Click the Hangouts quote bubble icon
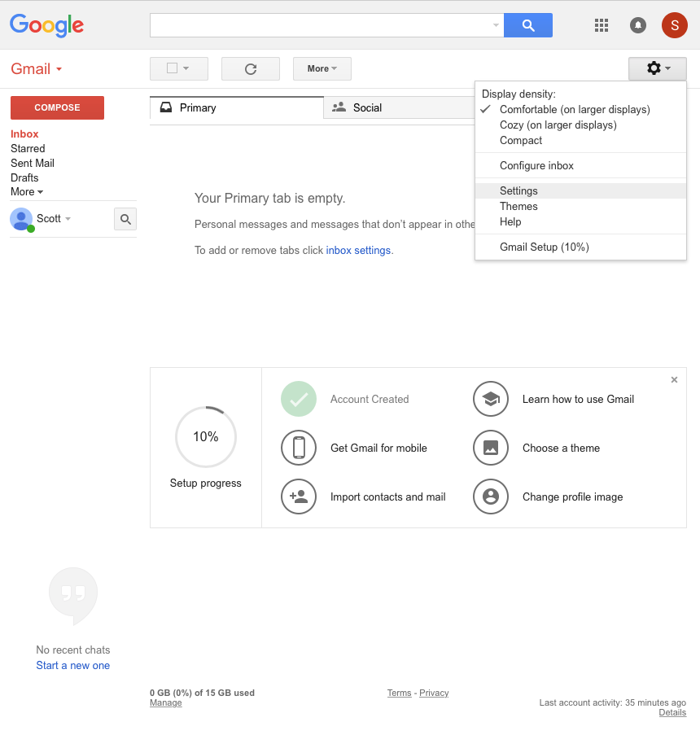The image size is (700, 735). [73, 595]
